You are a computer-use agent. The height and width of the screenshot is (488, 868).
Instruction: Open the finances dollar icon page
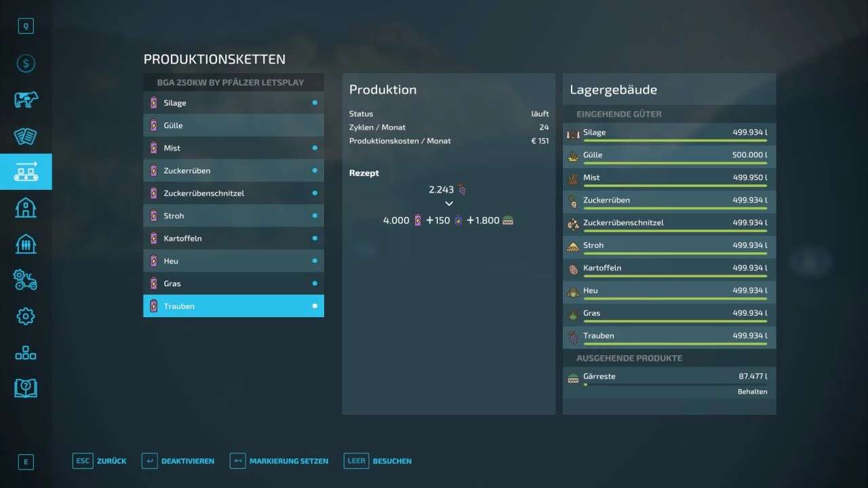click(x=26, y=64)
